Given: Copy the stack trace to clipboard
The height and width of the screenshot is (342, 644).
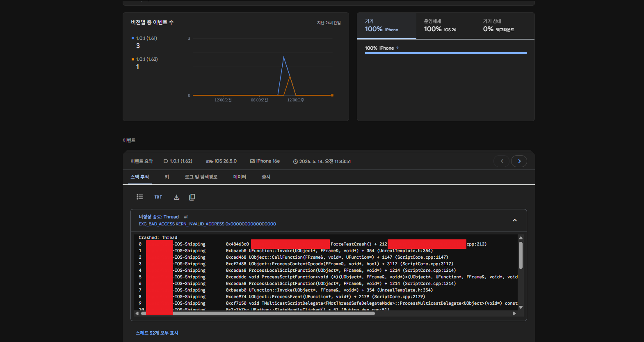Looking at the screenshot, I should pyautogui.click(x=192, y=197).
